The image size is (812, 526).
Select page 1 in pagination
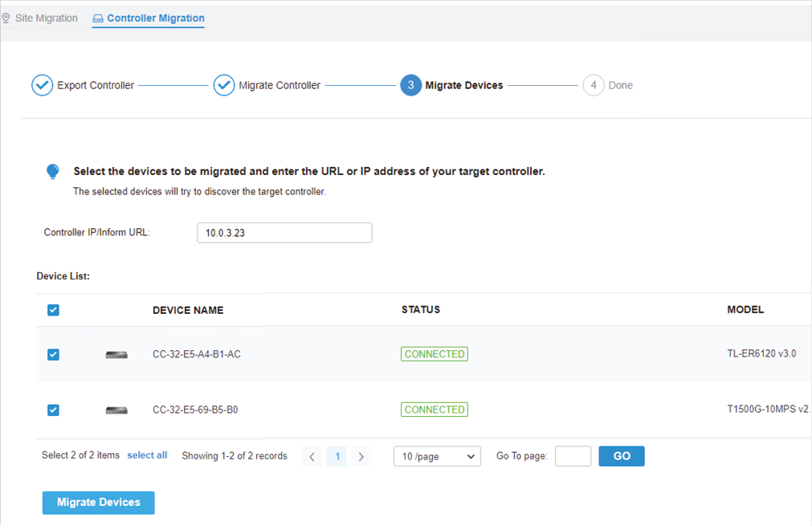(x=337, y=456)
